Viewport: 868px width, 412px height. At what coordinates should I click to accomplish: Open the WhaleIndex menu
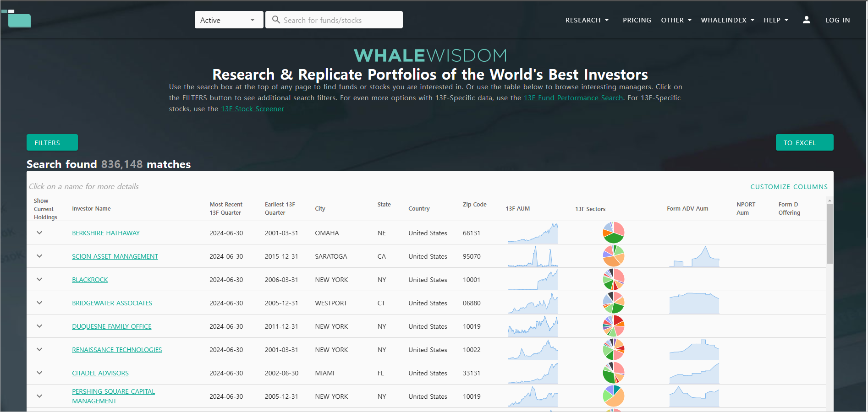click(727, 20)
